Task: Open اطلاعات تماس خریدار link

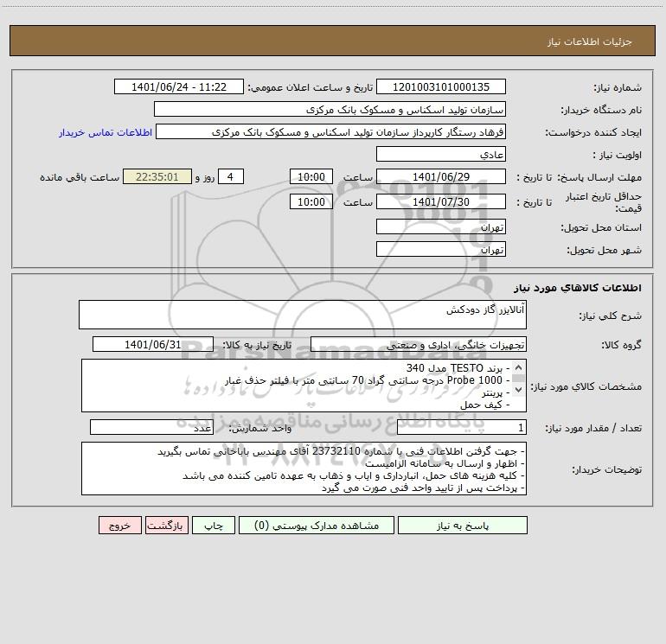Action: (x=106, y=132)
